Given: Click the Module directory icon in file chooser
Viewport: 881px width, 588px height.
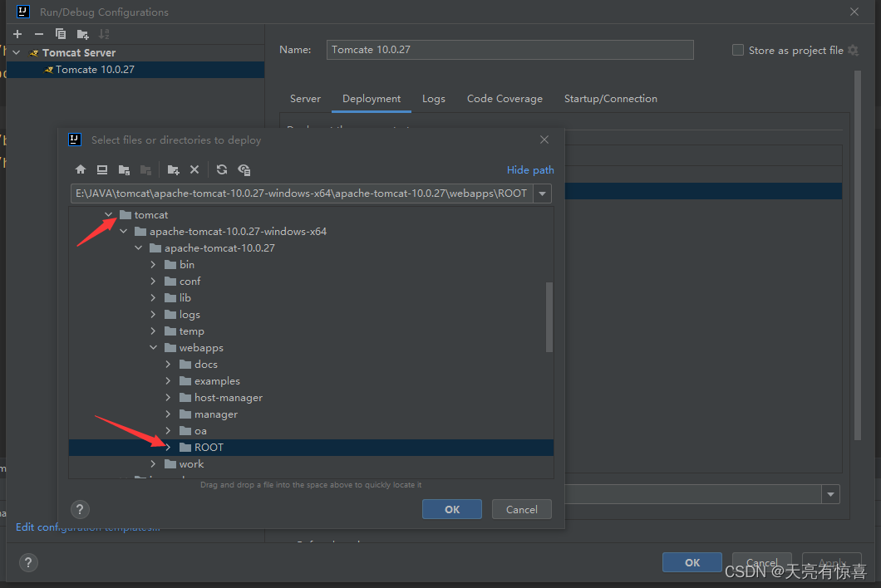Looking at the screenshot, I should 145,169.
